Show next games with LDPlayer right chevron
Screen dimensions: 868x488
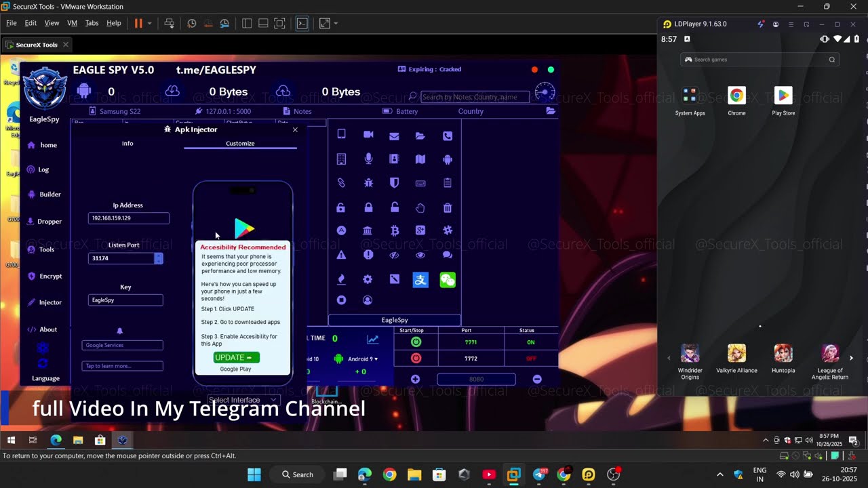click(851, 358)
